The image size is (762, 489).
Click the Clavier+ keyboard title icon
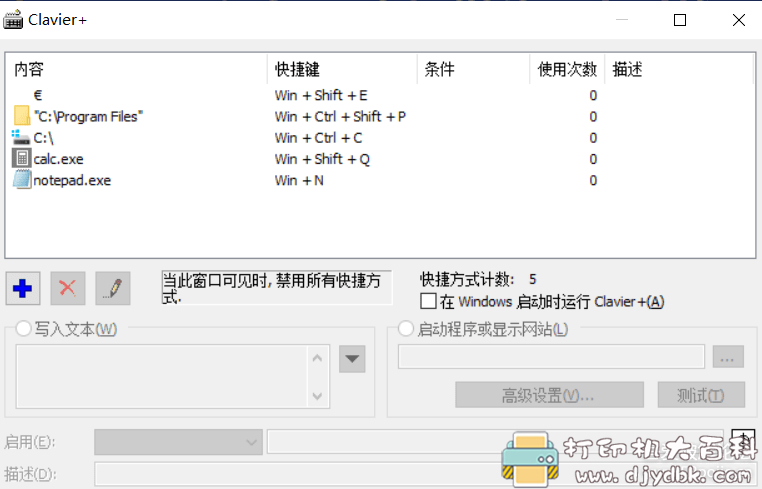click(13, 19)
